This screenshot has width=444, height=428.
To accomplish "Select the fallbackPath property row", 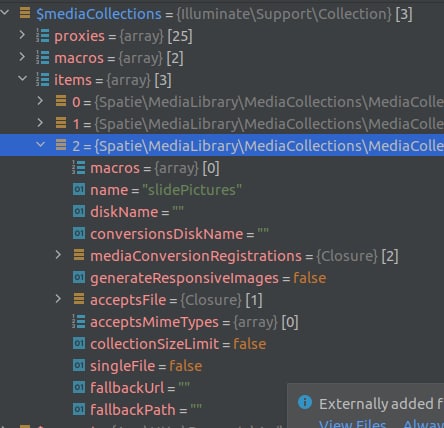I will (x=146, y=410).
